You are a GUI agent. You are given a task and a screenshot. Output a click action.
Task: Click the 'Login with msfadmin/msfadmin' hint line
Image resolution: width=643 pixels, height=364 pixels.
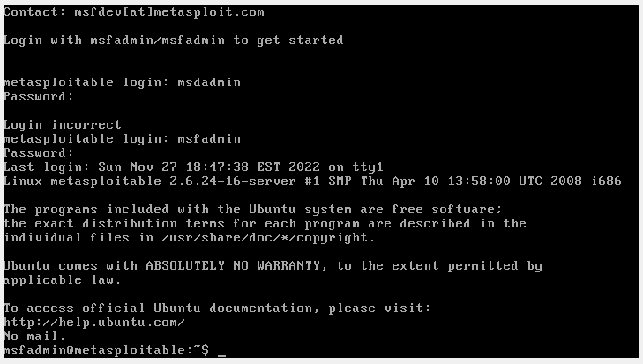tap(174, 41)
